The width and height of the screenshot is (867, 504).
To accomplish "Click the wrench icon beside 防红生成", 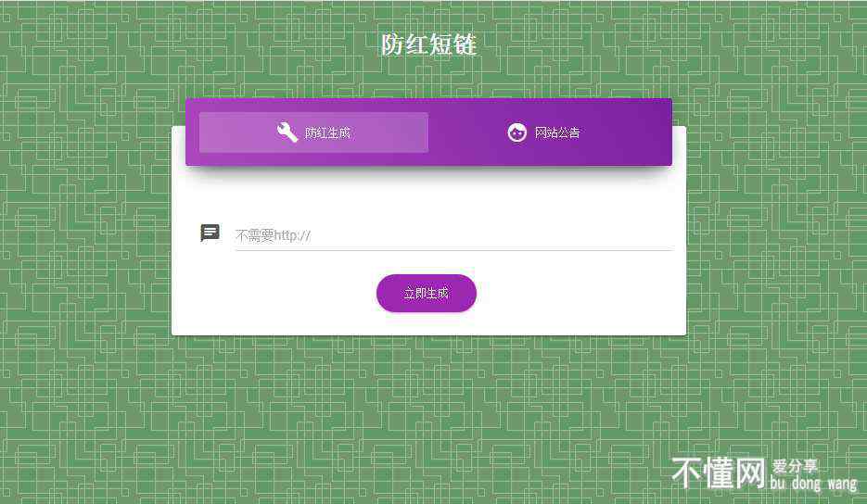I will [x=287, y=132].
